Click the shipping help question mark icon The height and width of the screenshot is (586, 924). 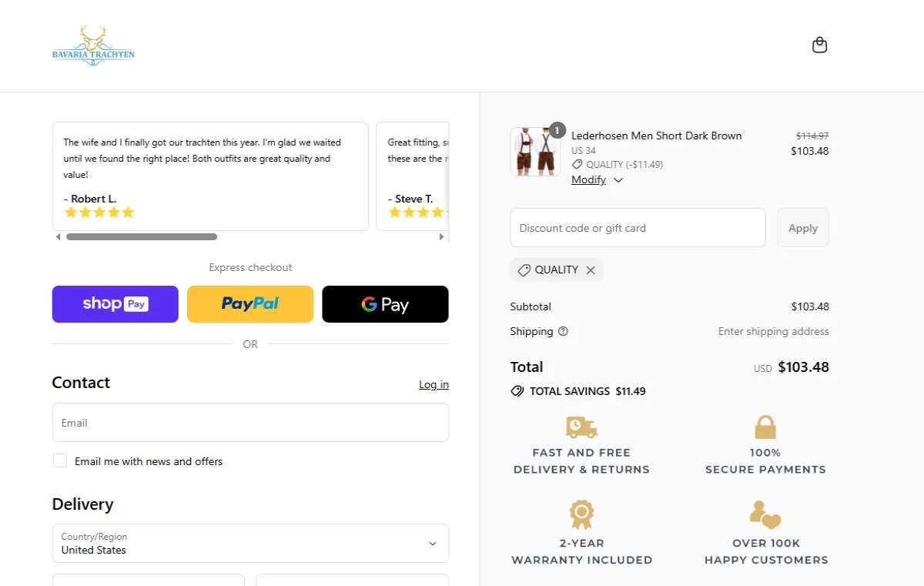pyautogui.click(x=563, y=331)
